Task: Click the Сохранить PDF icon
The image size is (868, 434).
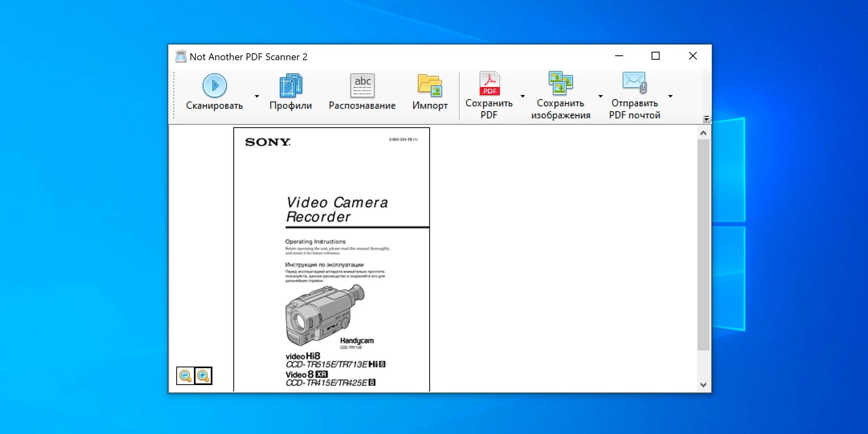Action: pyautogui.click(x=489, y=83)
